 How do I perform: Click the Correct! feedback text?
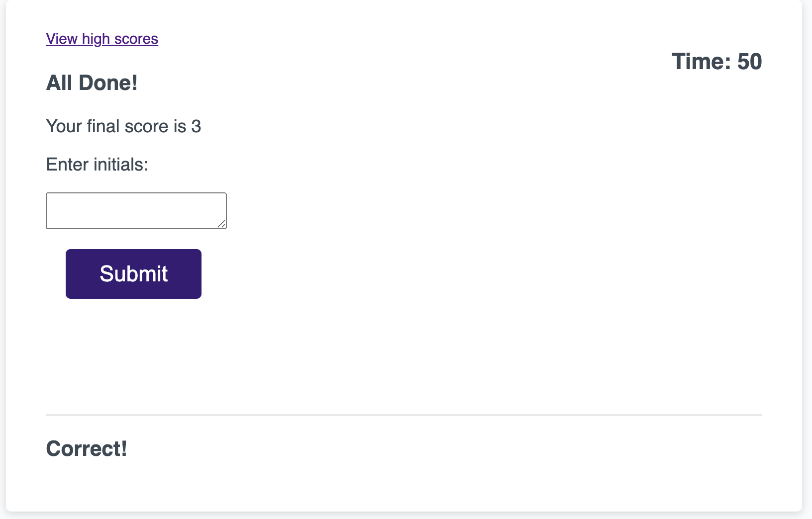click(86, 448)
